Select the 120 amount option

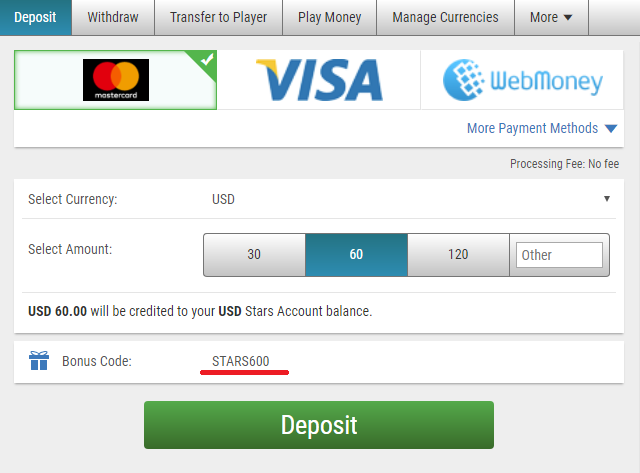point(458,255)
